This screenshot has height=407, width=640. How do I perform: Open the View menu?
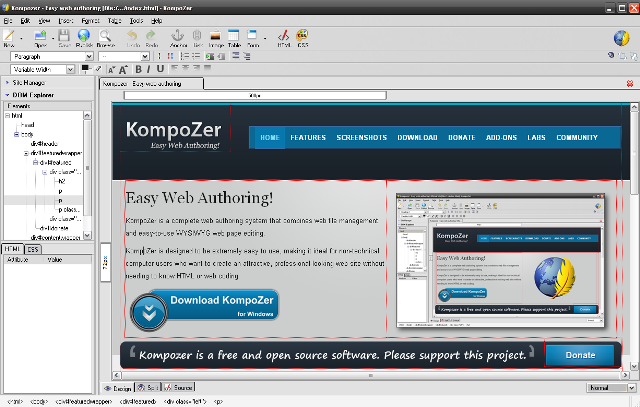44,20
